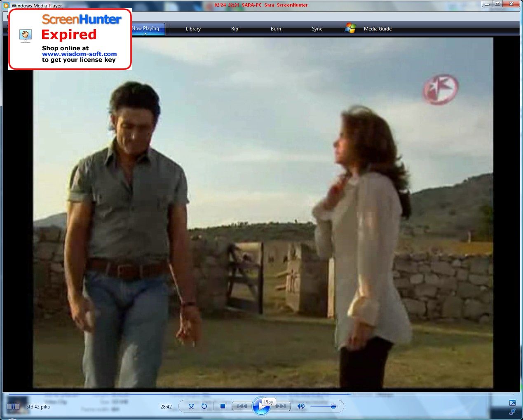The width and height of the screenshot is (523, 420).
Task: Click the Play button
Action: 260,407
